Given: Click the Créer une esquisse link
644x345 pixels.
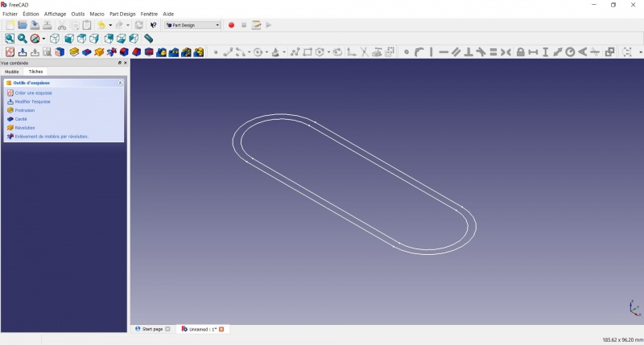Looking at the screenshot, I should pyautogui.click(x=33, y=93).
